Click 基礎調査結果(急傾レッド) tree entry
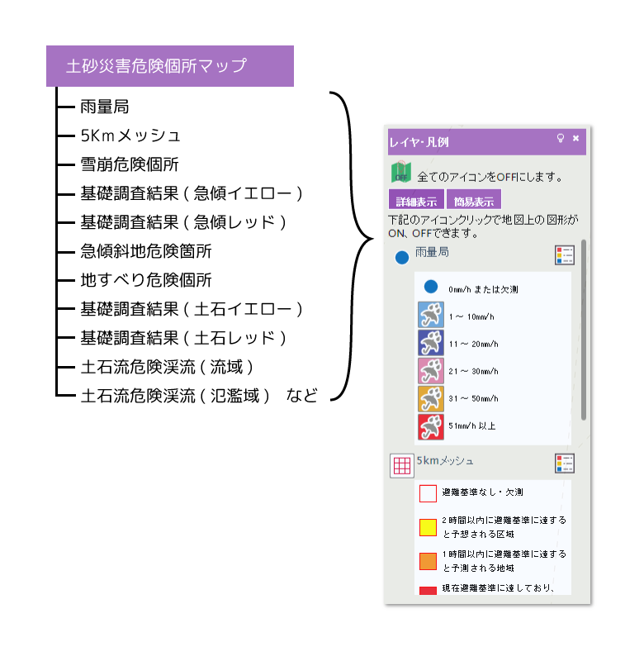Viewport: 644px width, 661px height. [x=183, y=222]
